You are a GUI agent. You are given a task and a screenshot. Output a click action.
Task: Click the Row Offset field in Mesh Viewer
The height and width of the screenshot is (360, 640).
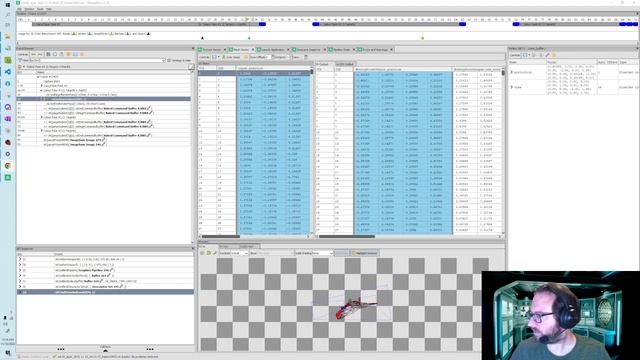(268, 57)
